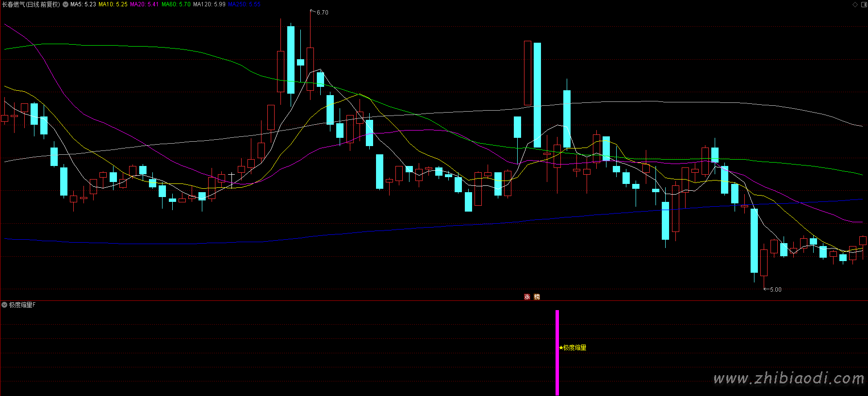Click the yellow MA10: 5.25 legend label
Screen dimensions: 868x396
[x=113, y=4]
